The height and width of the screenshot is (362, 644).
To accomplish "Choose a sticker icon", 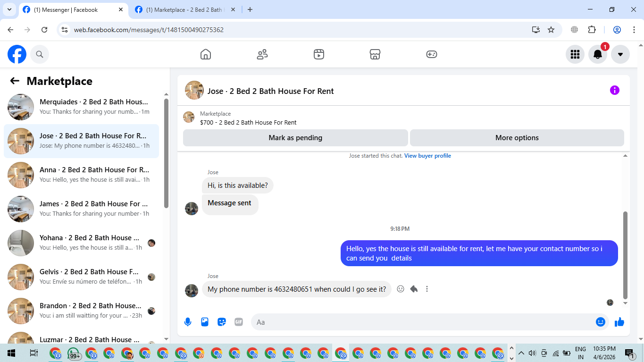I will [222, 322].
